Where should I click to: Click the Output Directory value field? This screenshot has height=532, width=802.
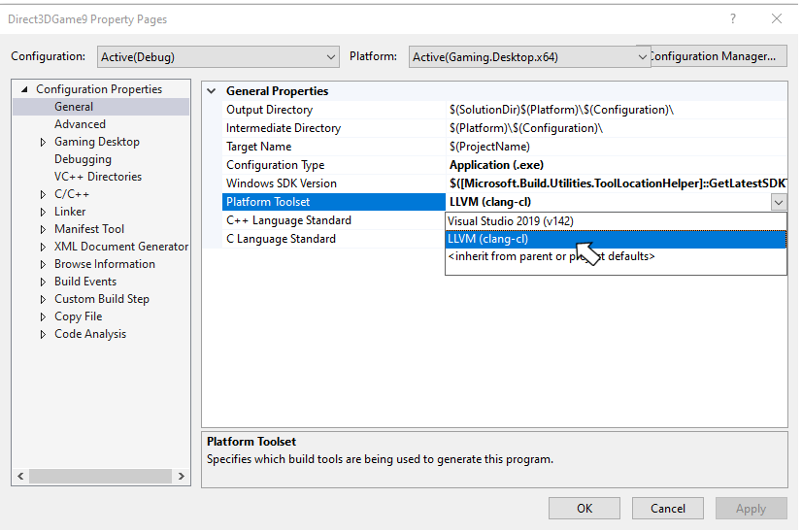[617, 110]
